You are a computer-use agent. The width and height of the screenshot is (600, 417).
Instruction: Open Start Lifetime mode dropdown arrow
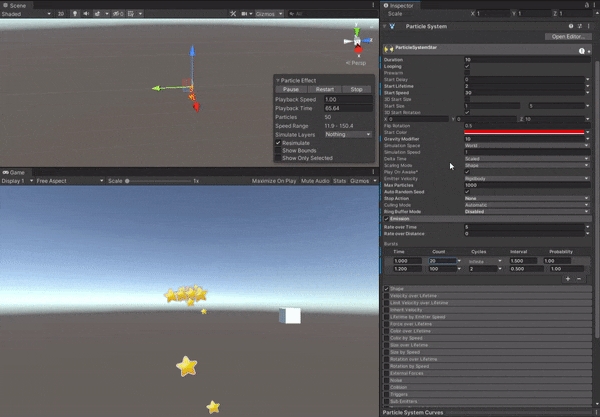pos(588,86)
